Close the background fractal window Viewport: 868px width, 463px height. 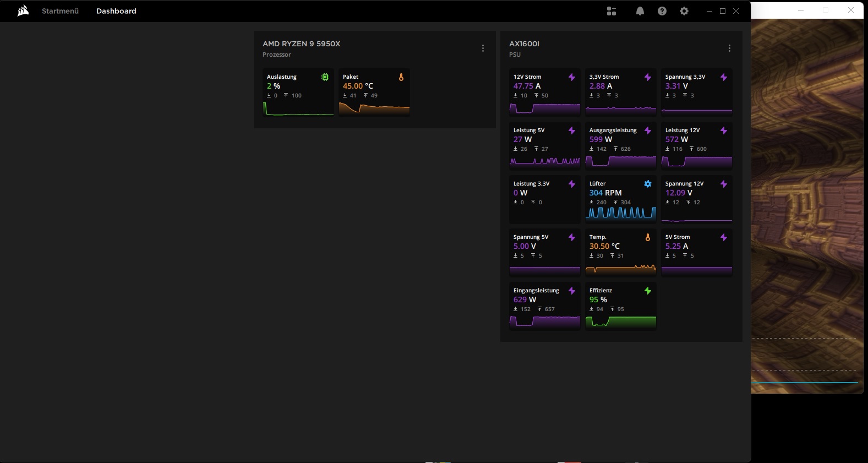851,10
